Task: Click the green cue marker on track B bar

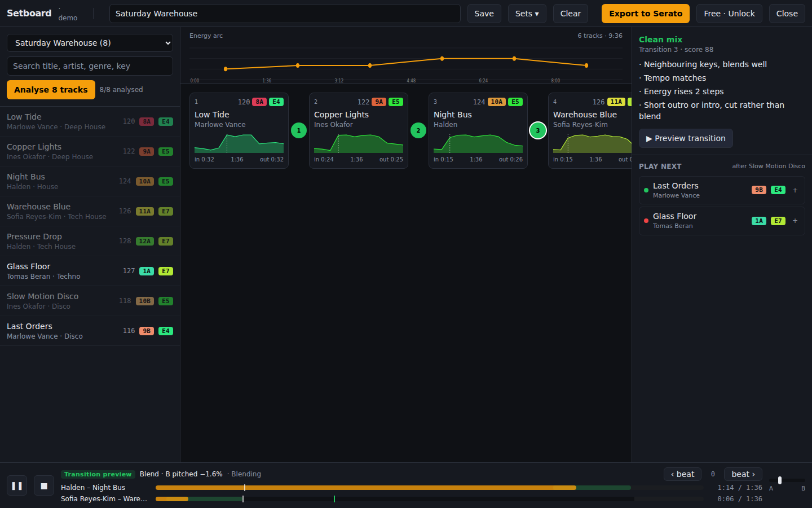Action: (334, 499)
